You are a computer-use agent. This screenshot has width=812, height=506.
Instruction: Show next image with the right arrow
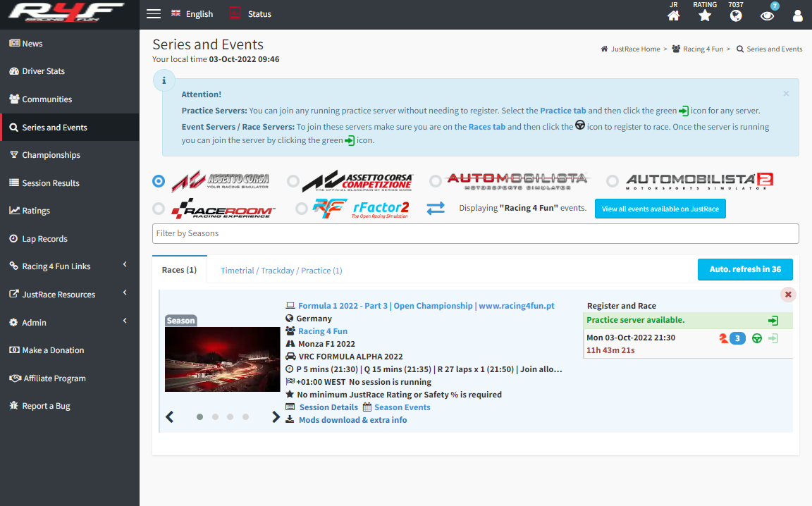[276, 417]
